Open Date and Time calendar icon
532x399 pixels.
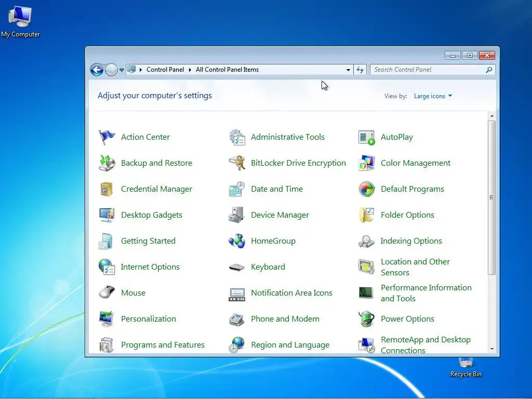(x=237, y=189)
